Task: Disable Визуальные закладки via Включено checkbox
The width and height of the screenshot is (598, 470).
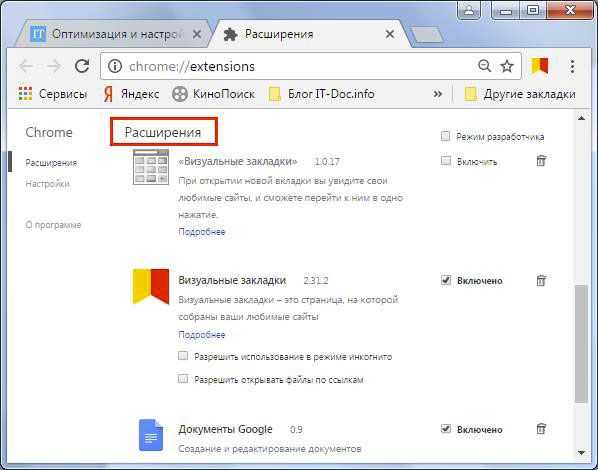Action: coord(445,280)
